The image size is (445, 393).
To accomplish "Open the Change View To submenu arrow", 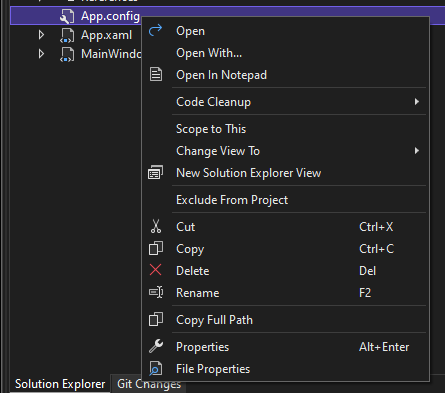I will tap(417, 151).
